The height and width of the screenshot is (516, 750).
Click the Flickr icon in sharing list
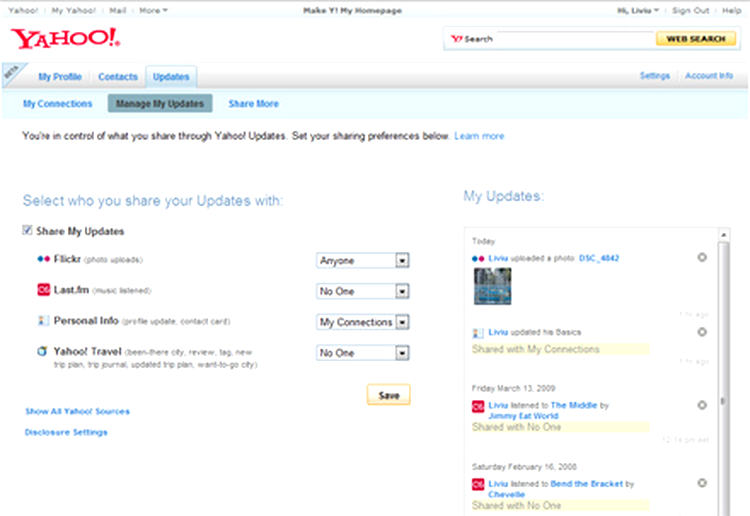[44, 259]
